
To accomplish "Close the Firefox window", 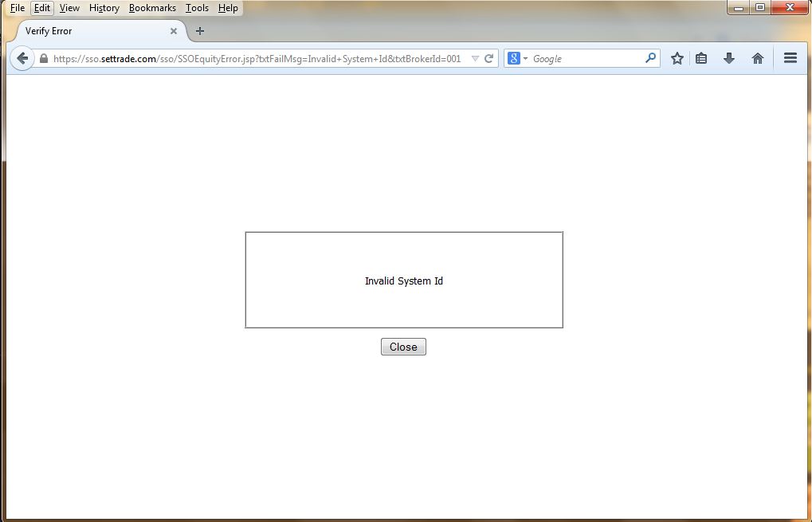I will pos(790,8).
